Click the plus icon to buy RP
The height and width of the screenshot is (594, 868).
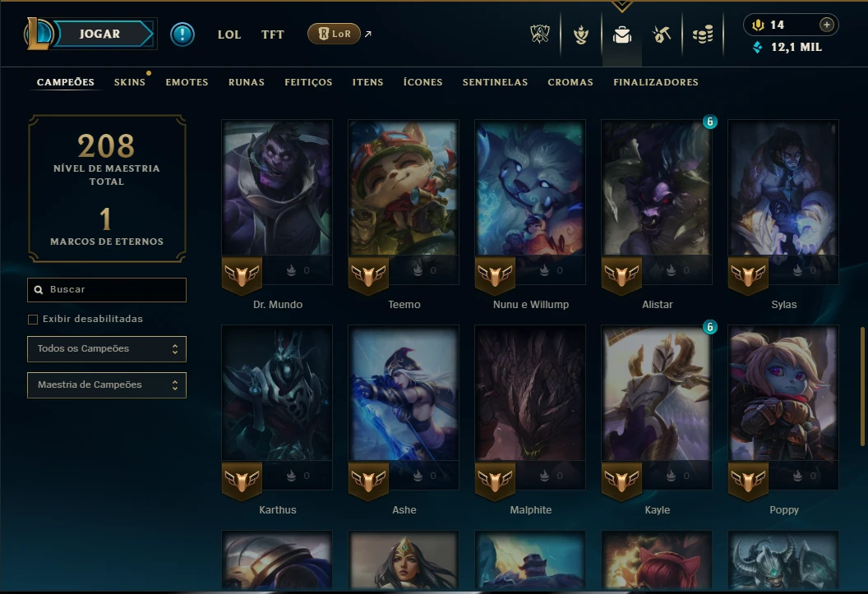[826, 25]
